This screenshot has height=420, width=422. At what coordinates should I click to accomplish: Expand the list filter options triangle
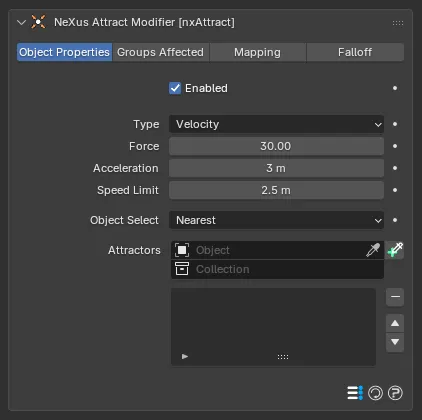click(x=185, y=357)
